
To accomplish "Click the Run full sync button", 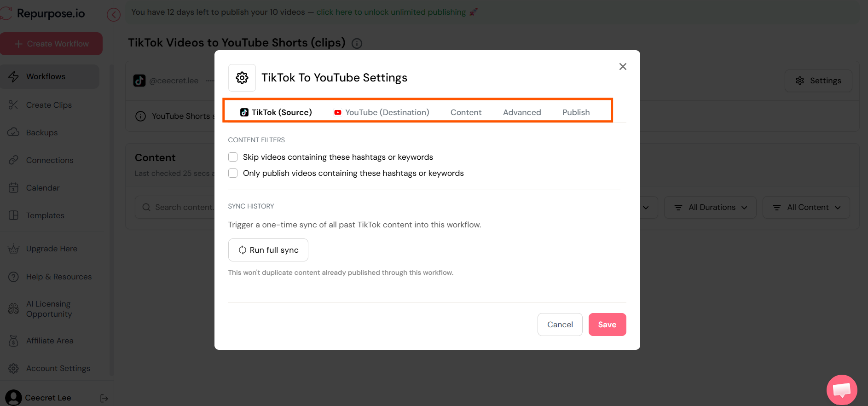I will click(268, 250).
